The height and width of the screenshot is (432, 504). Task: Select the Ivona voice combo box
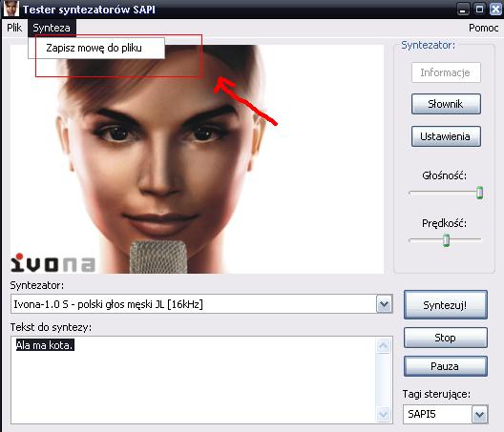(x=201, y=303)
